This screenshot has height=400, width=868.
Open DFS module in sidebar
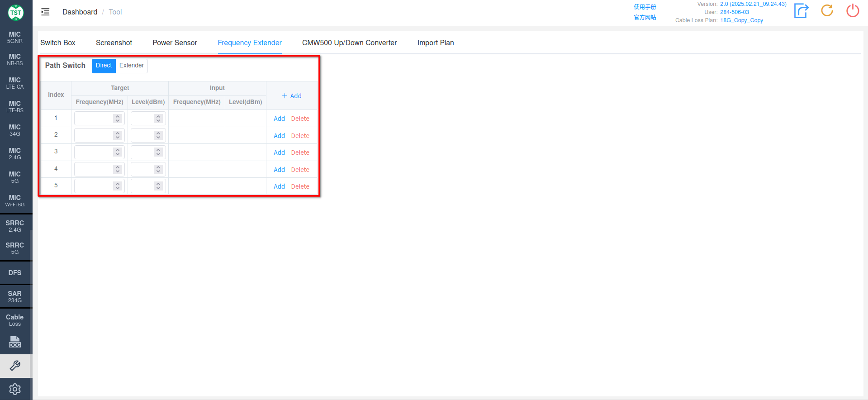15,273
